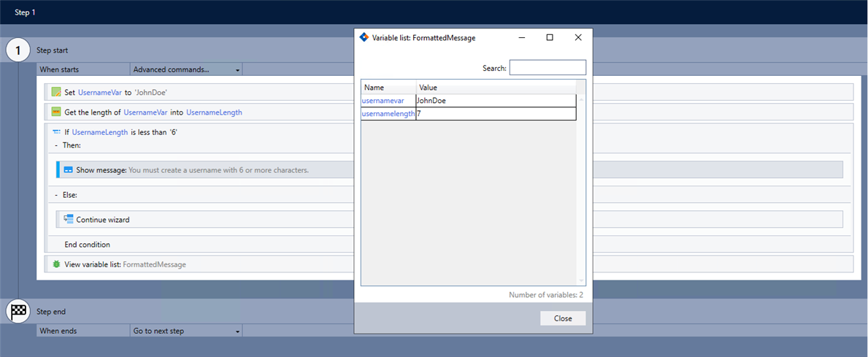Viewport: 868px width, 357px height.
Task: Collapse the Then branch of the condition
Action: (56, 145)
